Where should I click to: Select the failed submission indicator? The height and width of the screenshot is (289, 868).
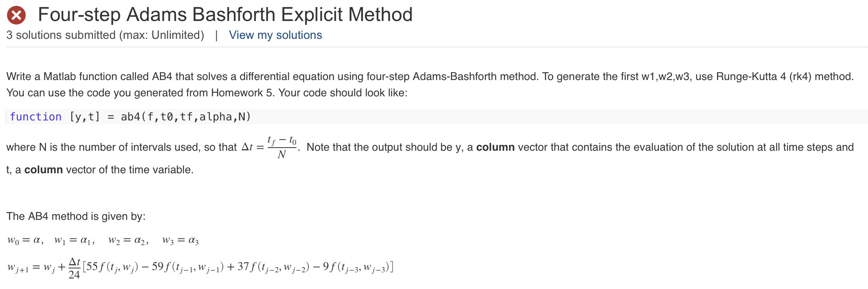pyautogui.click(x=16, y=14)
